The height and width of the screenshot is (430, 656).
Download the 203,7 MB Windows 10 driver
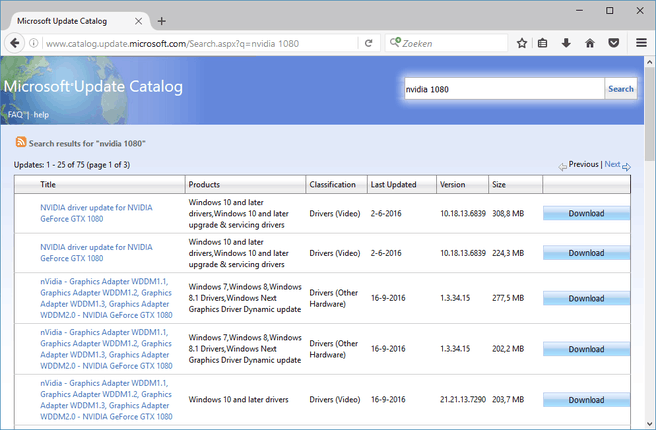click(x=586, y=400)
